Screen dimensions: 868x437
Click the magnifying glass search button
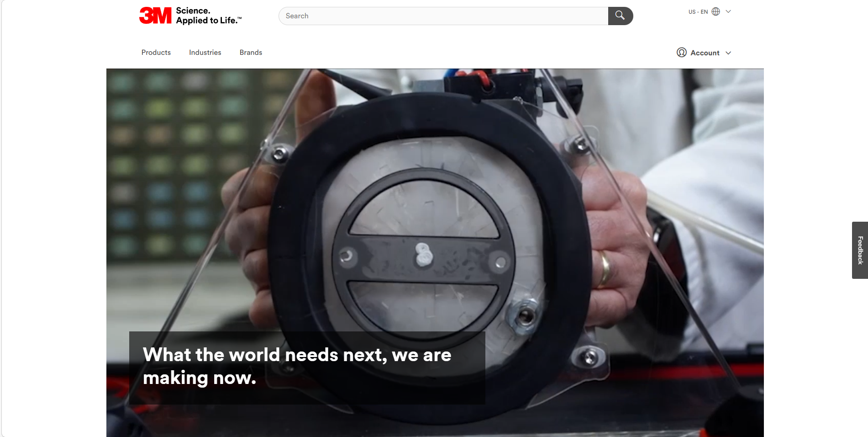click(620, 16)
